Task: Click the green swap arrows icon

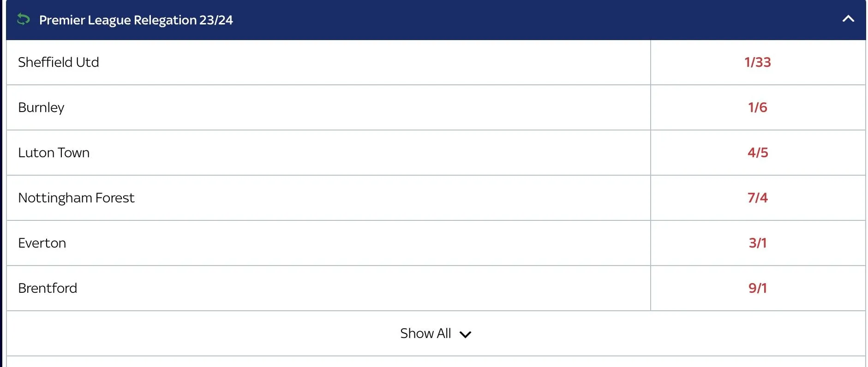Action: click(x=23, y=19)
